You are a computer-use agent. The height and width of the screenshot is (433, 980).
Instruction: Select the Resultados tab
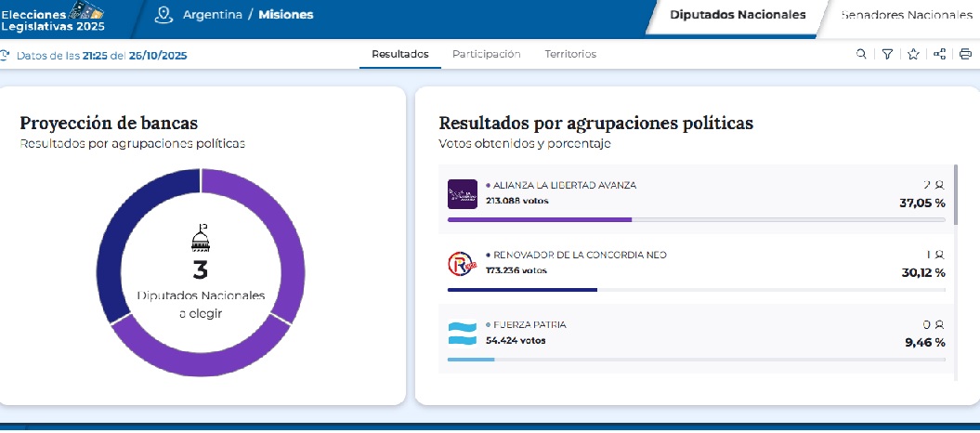point(399,55)
